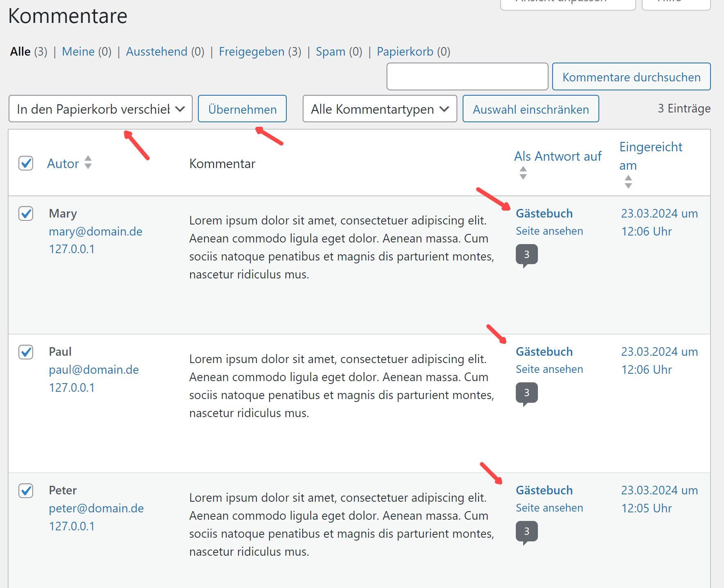Viewport: 724px width, 588px height.
Task: Click the comment count bubble in Peter's row
Action: point(526,532)
